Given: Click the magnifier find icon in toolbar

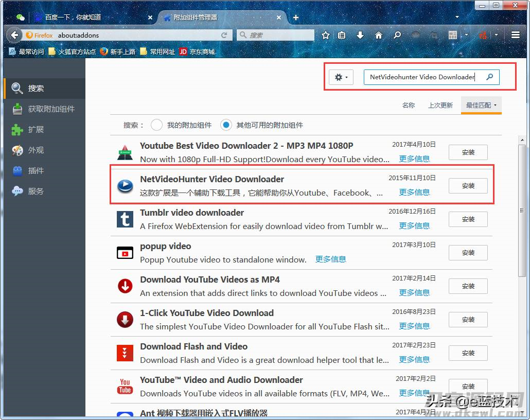Looking at the screenshot, I should 397,35.
